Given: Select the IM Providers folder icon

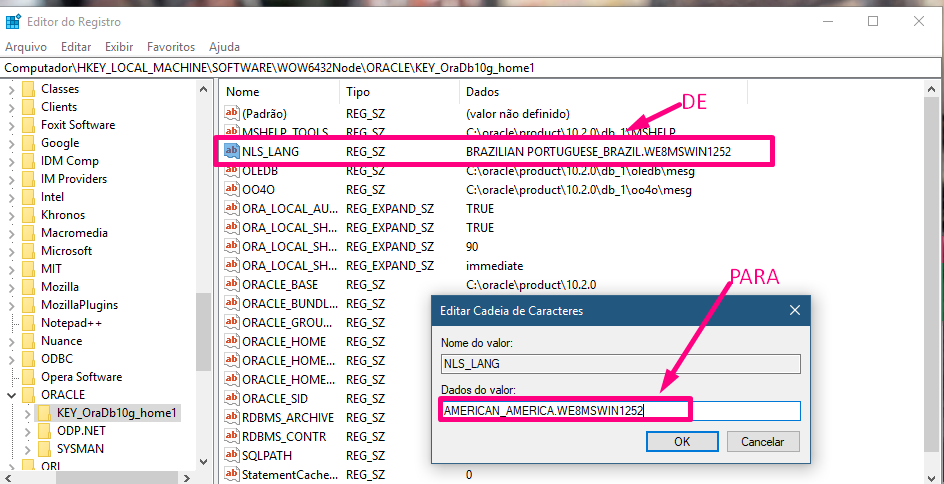Looking at the screenshot, I should tap(28, 179).
